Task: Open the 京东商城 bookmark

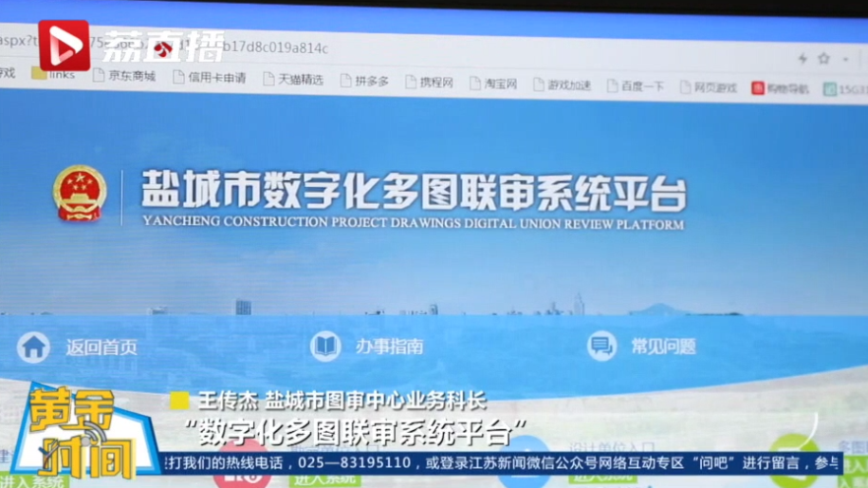Action: tap(124, 76)
